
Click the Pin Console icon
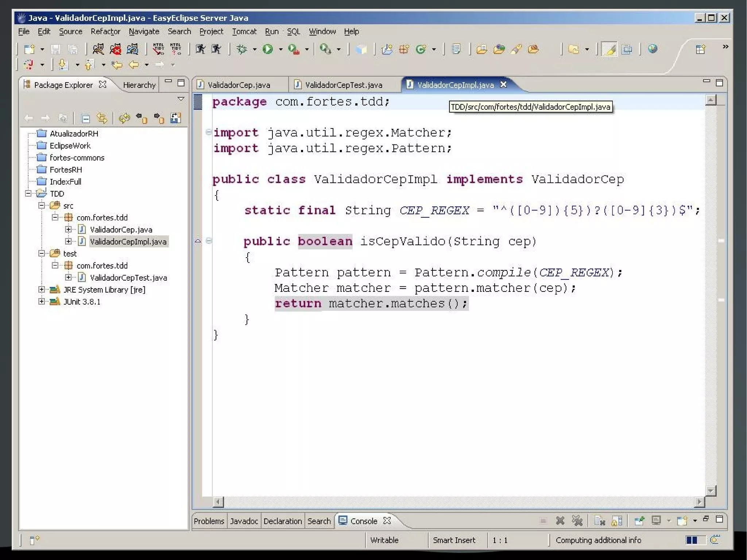point(639,521)
